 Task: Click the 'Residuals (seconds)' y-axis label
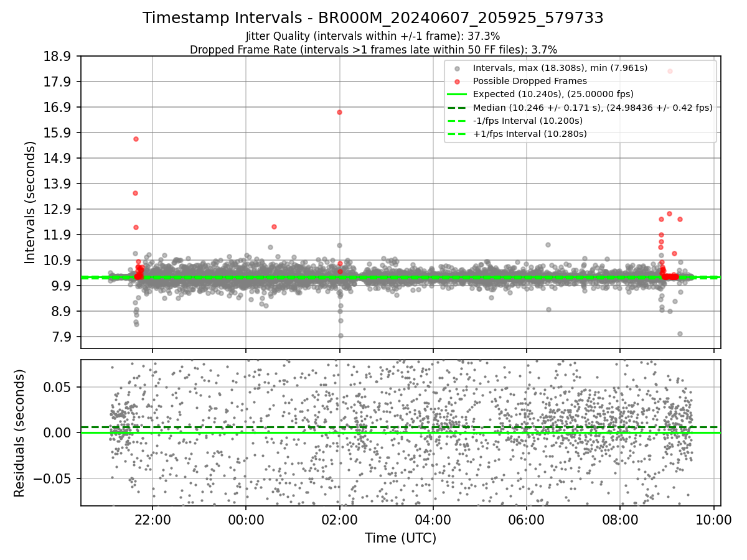point(19,432)
